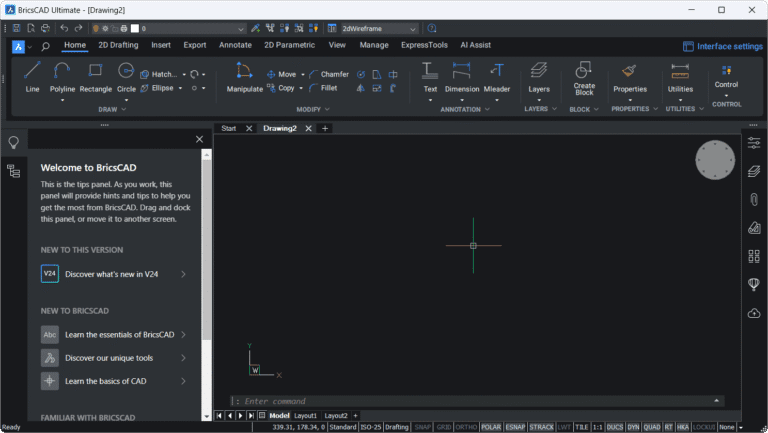Expand the ANNOTATION panel chevron
768x433 pixels.
coord(487,109)
